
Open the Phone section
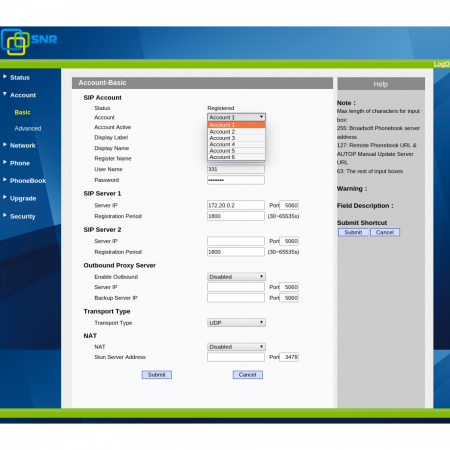(x=20, y=163)
